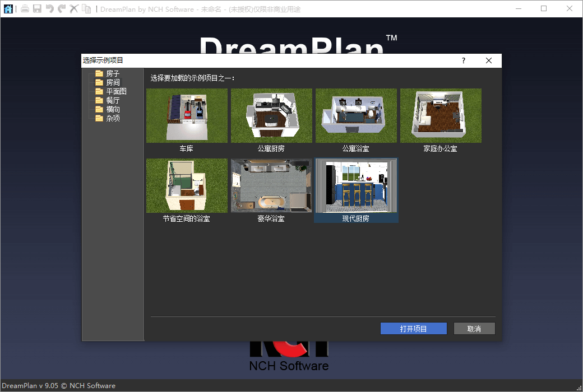Click the 取消 button to dismiss dialog

click(x=474, y=328)
